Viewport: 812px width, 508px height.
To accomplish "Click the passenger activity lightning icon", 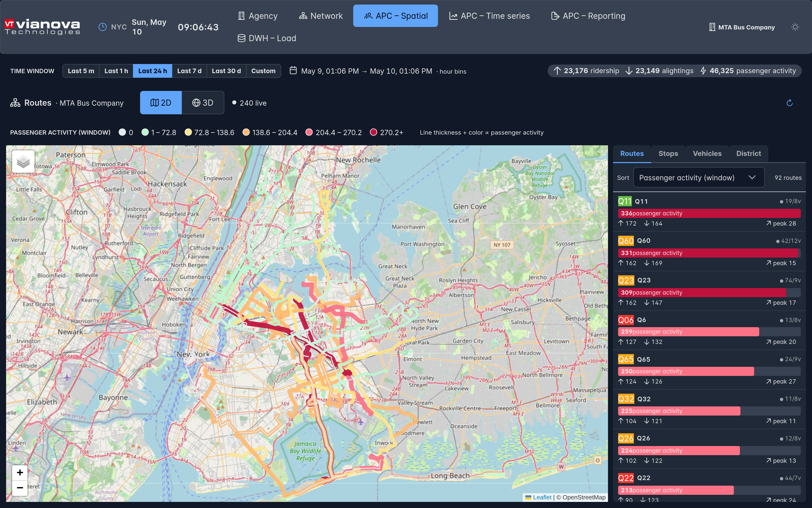I will tap(703, 71).
